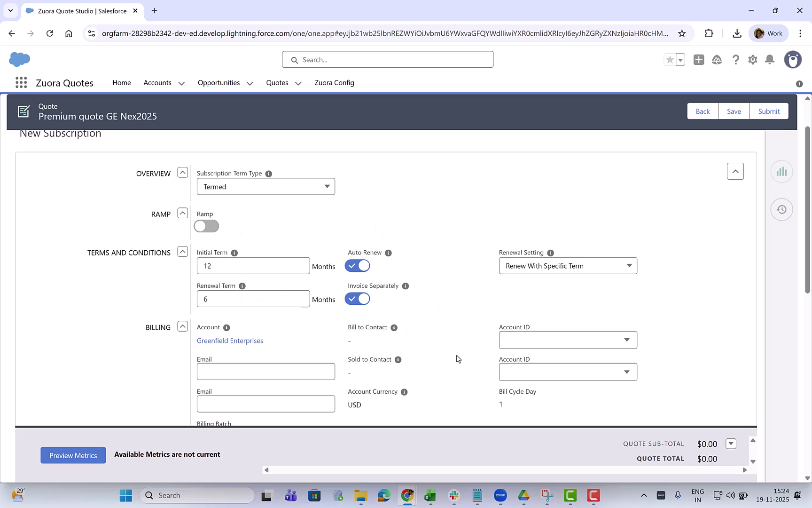Open the App Launcher grid icon
The width and height of the screenshot is (812, 508).
(x=21, y=82)
